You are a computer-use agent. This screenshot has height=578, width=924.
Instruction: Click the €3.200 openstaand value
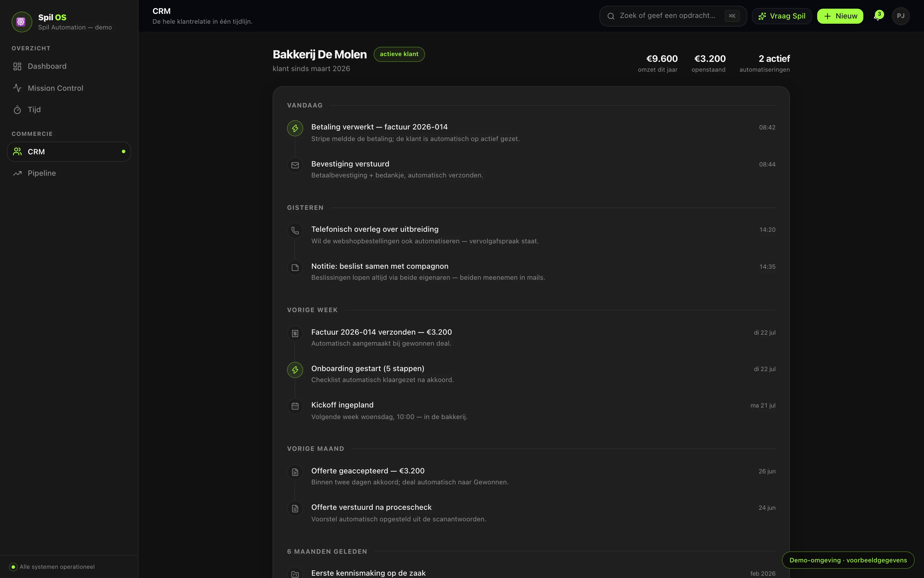tap(710, 59)
